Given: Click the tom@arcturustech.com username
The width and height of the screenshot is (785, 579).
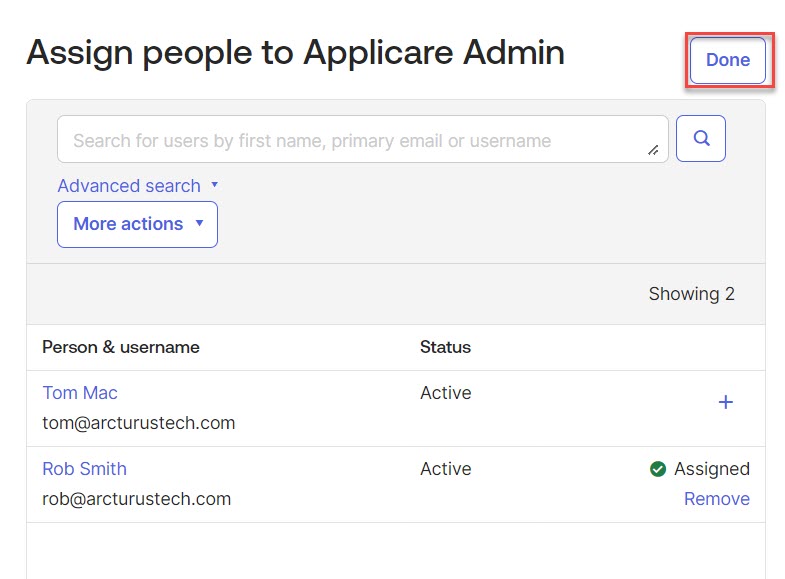Looking at the screenshot, I should click(x=139, y=423).
